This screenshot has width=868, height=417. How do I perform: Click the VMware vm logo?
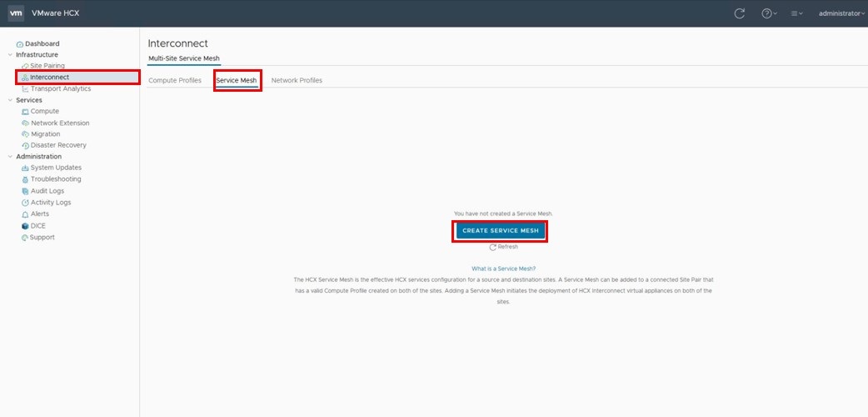pos(16,13)
